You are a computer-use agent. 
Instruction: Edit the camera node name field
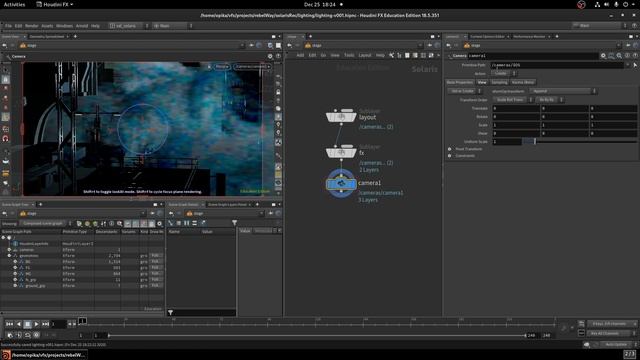532,56
